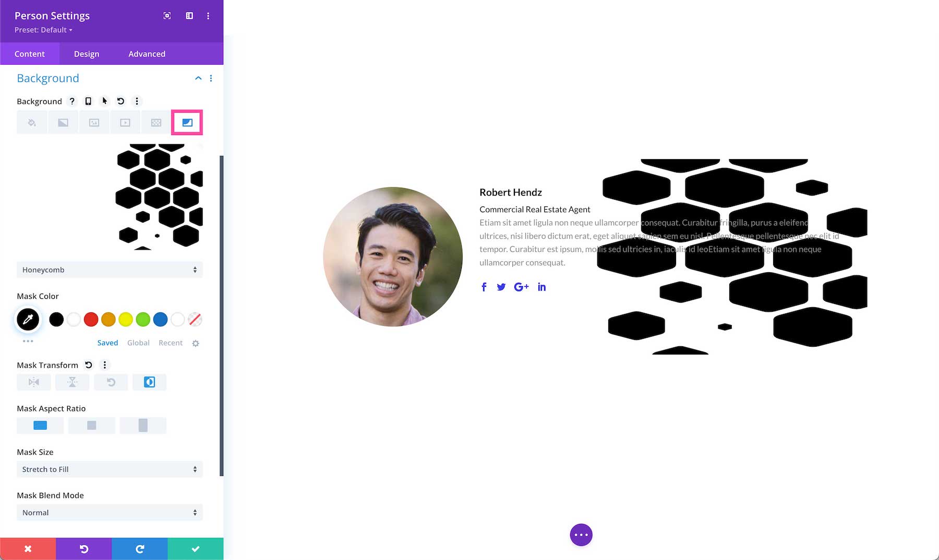Toggle the sidebar snap layout icon

pyautogui.click(x=189, y=16)
